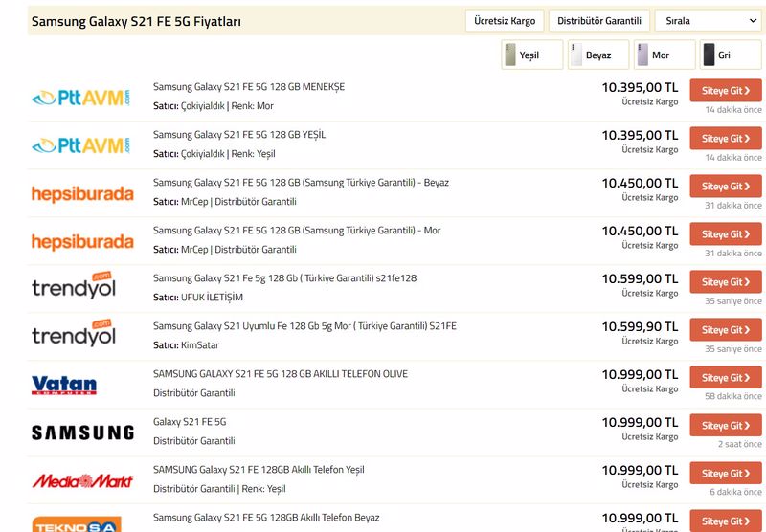
Task: Click Siteye Git for PttAVM MENEKŞE offer
Action: [726, 90]
